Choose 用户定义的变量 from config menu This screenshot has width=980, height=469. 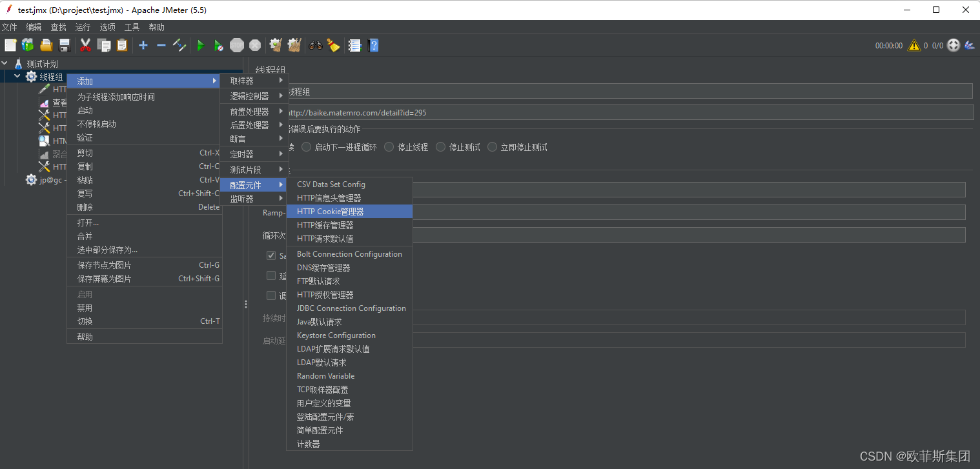(349, 403)
